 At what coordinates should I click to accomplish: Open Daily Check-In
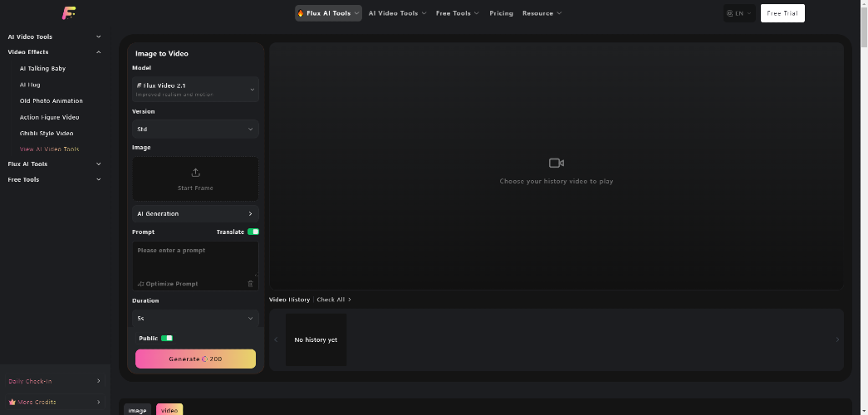click(x=54, y=381)
